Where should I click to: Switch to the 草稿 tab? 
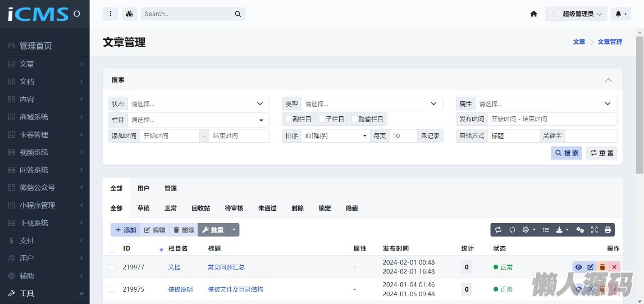pos(143,208)
